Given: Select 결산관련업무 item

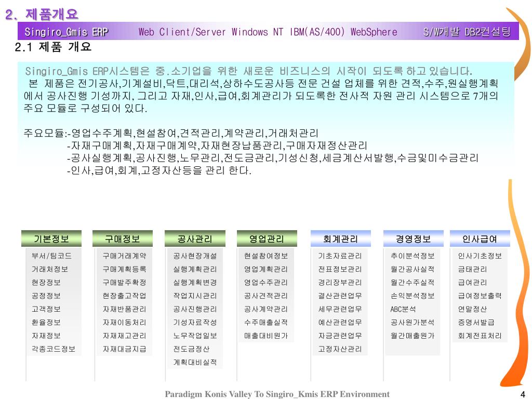Looking at the screenshot, I should [340, 296].
